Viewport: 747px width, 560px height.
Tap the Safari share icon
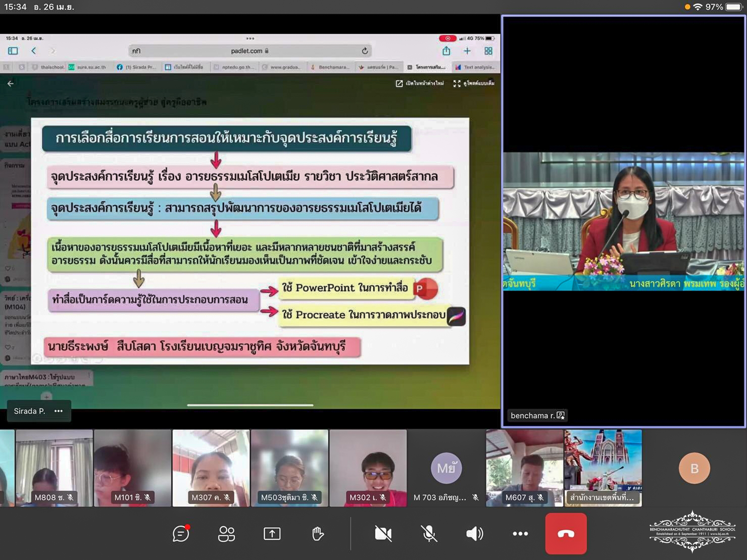[x=446, y=51]
